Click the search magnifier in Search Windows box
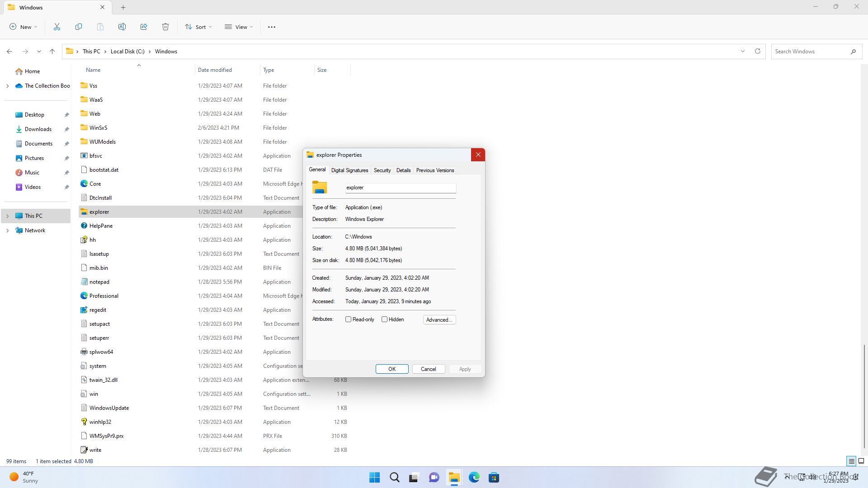The width and height of the screenshot is (868, 488). tap(853, 52)
